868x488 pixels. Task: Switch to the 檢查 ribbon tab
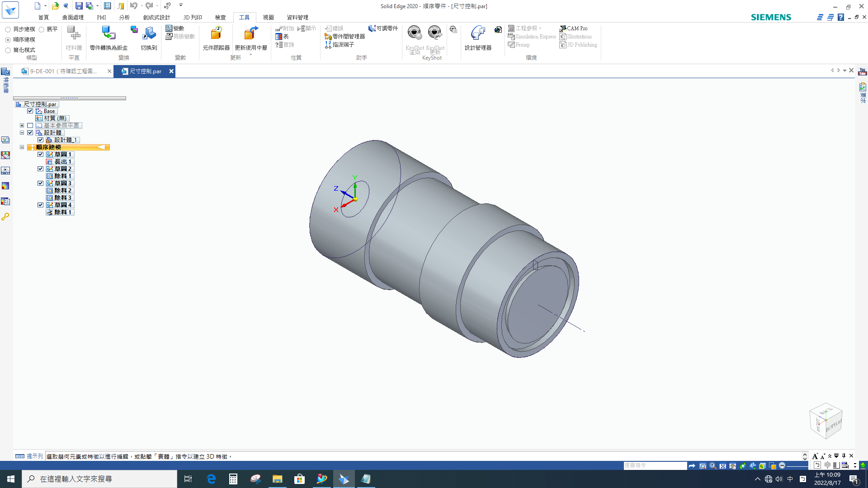pyautogui.click(x=220, y=17)
